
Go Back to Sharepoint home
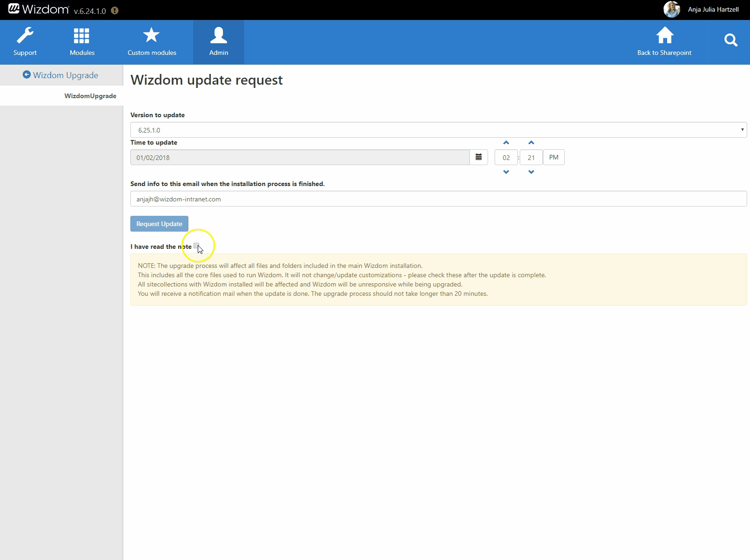(x=664, y=42)
